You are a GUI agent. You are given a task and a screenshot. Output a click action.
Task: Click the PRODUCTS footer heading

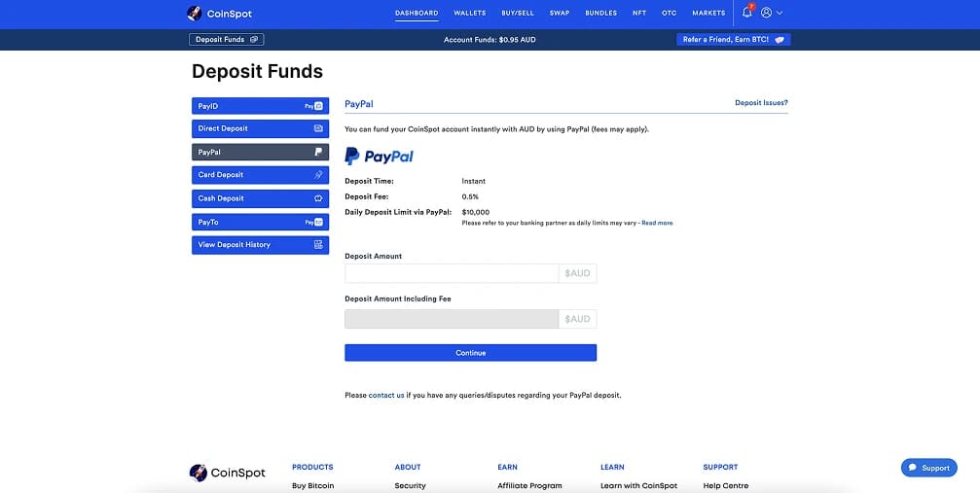312,467
